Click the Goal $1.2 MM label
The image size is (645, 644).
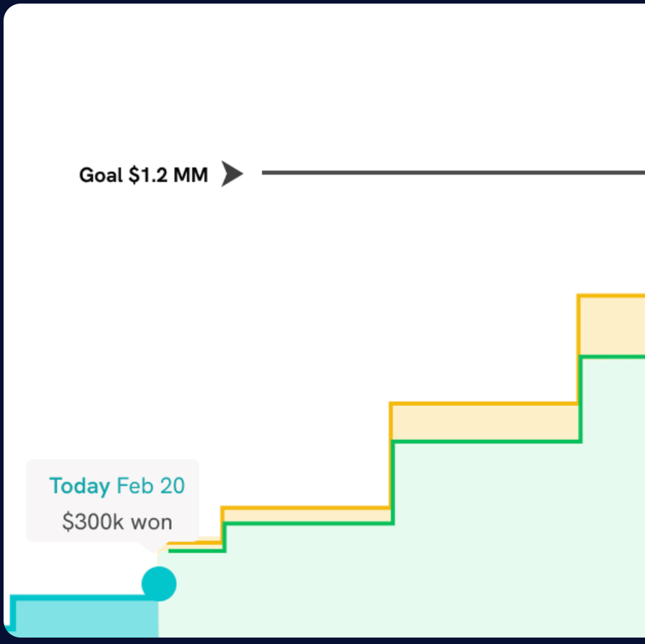coord(143,175)
